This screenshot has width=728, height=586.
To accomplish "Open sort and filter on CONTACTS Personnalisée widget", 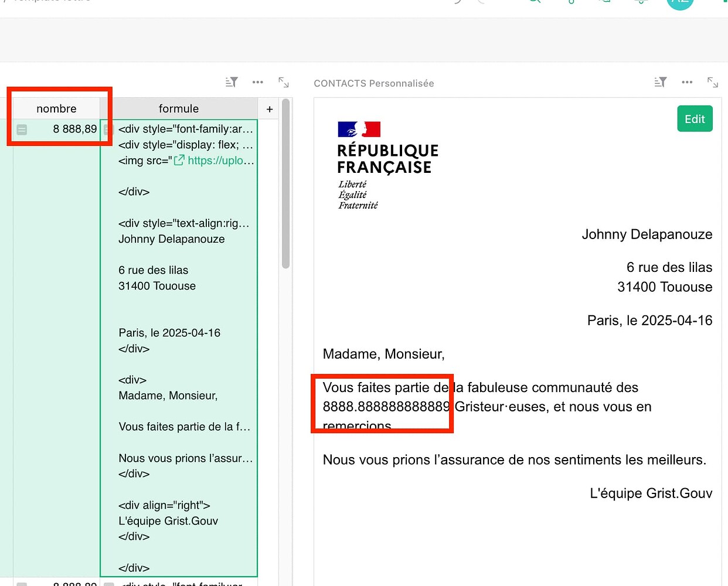I will pos(661,82).
